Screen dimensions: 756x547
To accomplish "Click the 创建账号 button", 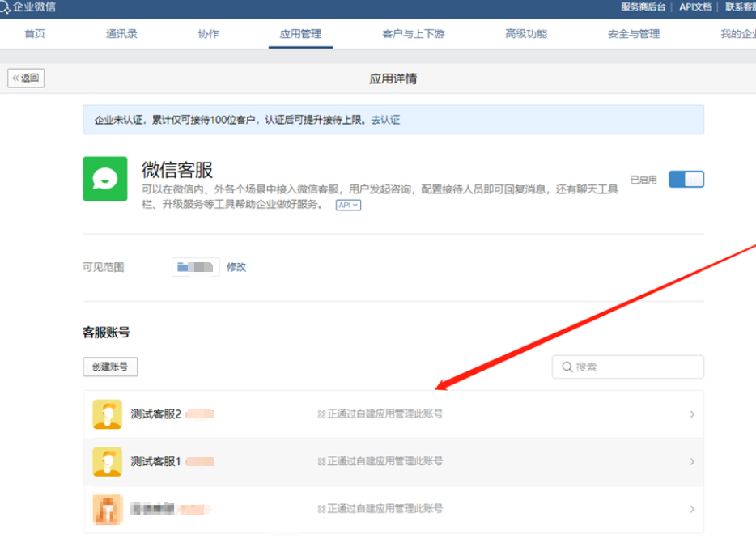I will [x=110, y=367].
